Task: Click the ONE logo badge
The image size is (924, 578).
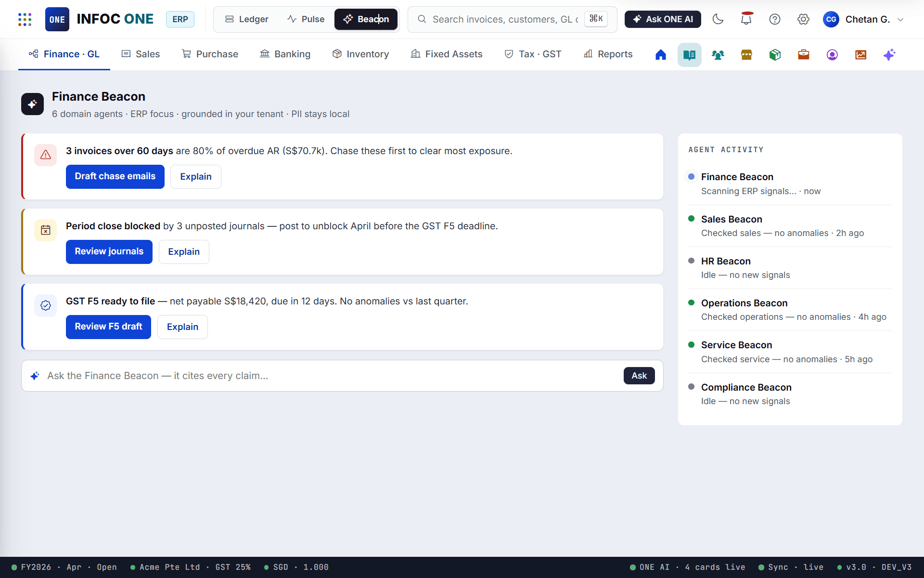Action: click(x=57, y=19)
